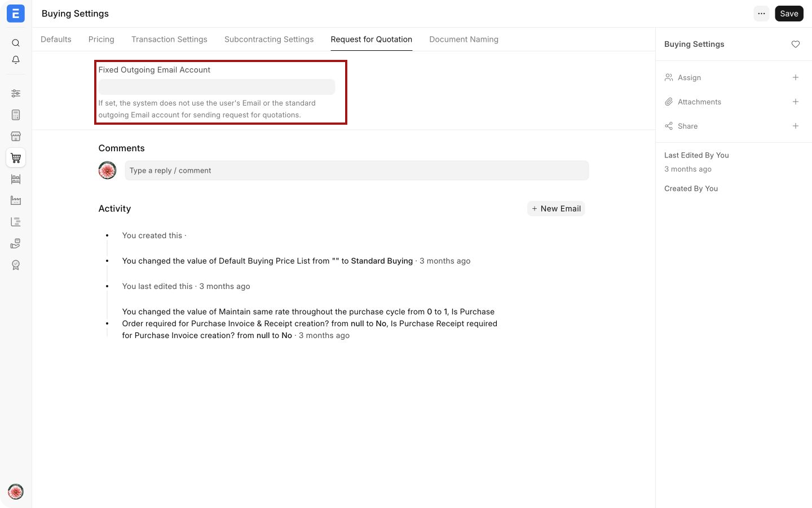812x508 pixels.
Task: Open the sliders icon in the sidebar
Action: [x=16, y=93]
